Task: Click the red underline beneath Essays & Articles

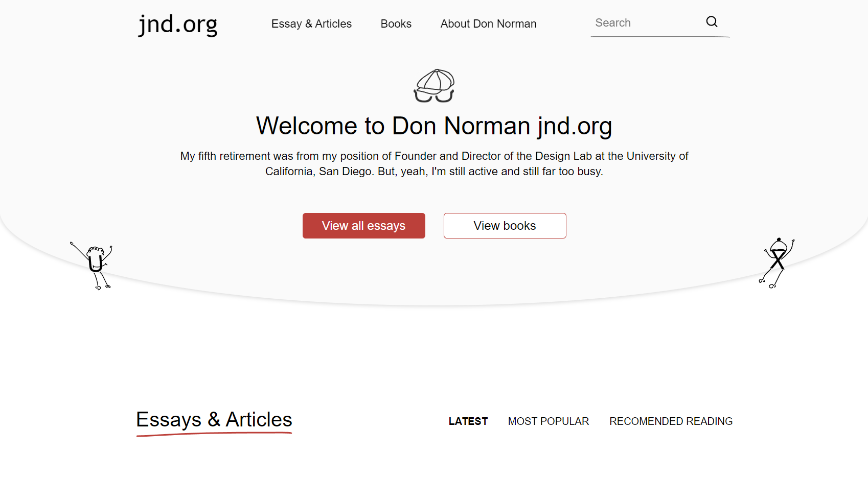Action: coord(214,434)
